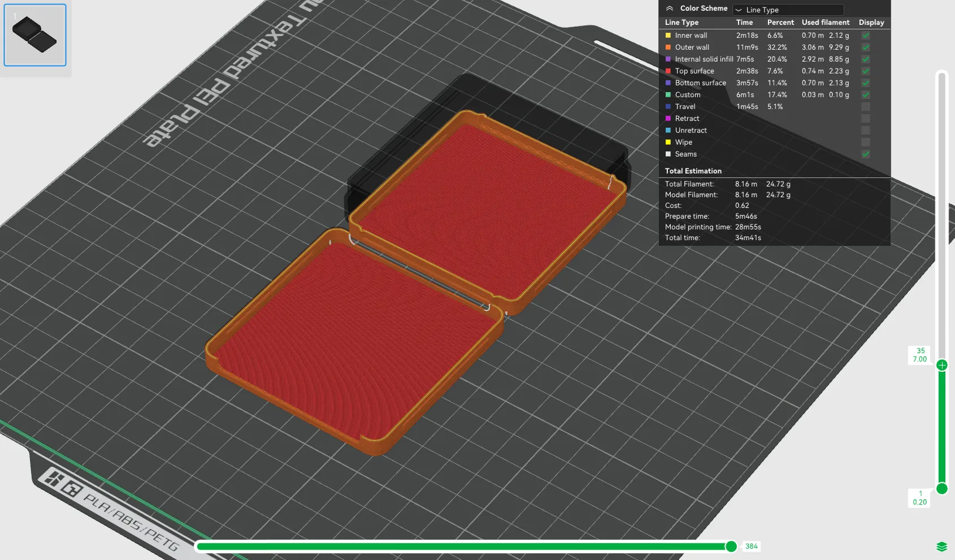Enable Travel moves display checkbox
The height and width of the screenshot is (560, 955).
pyautogui.click(x=866, y=107)
